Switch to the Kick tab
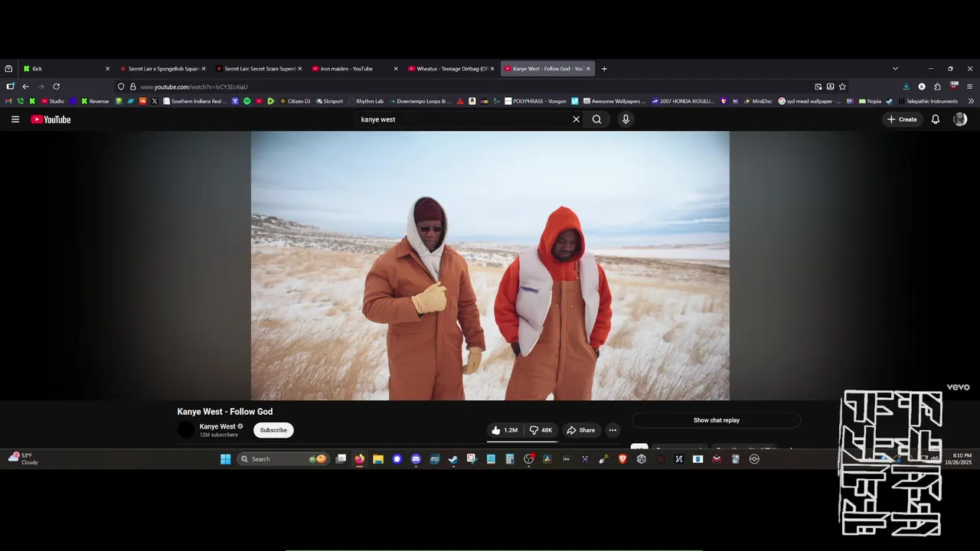Screen dimensions: 980x551 pos(67,69)
